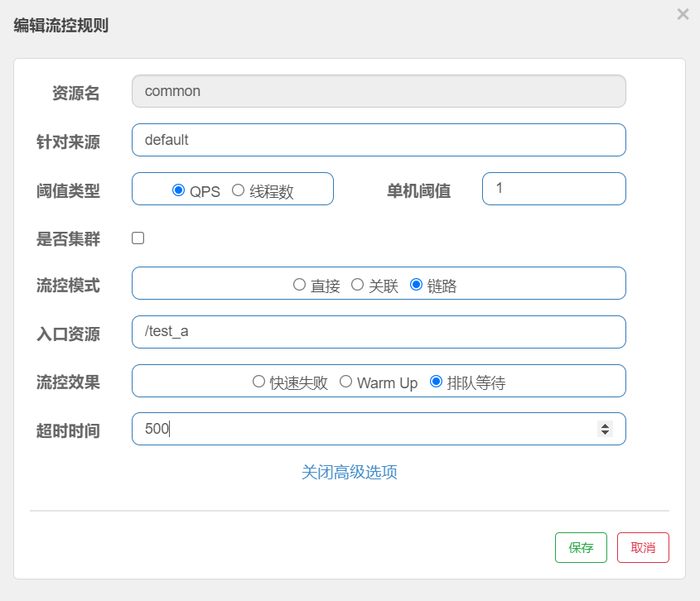The width and height of the screenshot is (700, 601).
Task: Click the 针对来源 label text
Action: 68,142
